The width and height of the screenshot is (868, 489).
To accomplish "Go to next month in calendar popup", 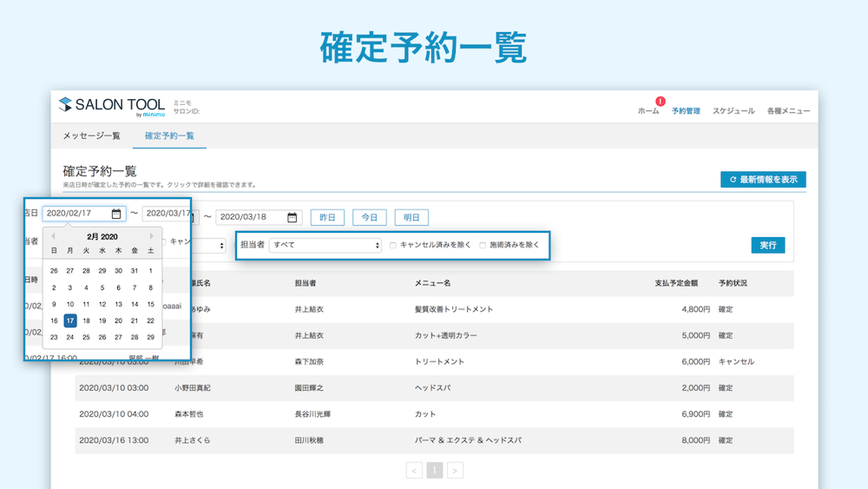I will (x=151, y=236).
